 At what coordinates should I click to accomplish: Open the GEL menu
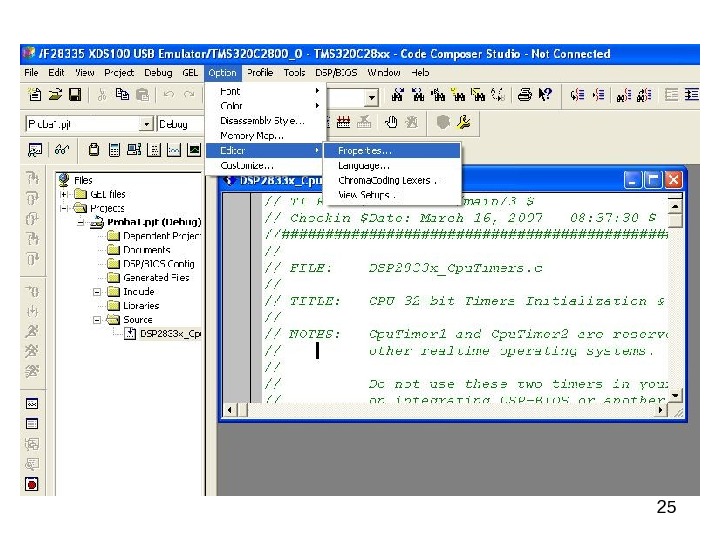point(190,73)
